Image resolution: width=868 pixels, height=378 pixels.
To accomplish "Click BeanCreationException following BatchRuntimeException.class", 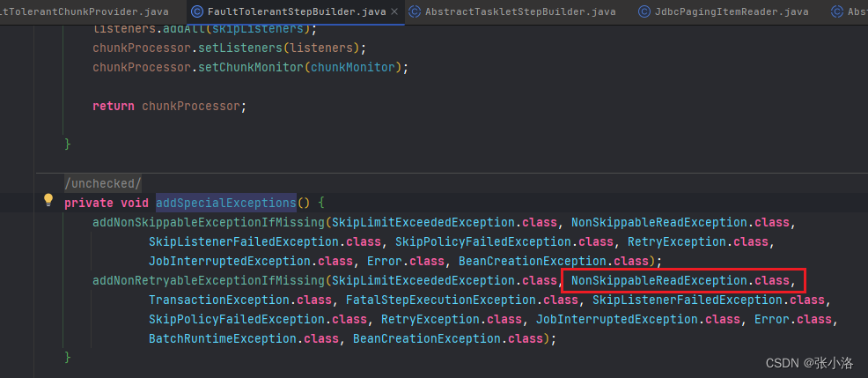I will click(426, 338).
